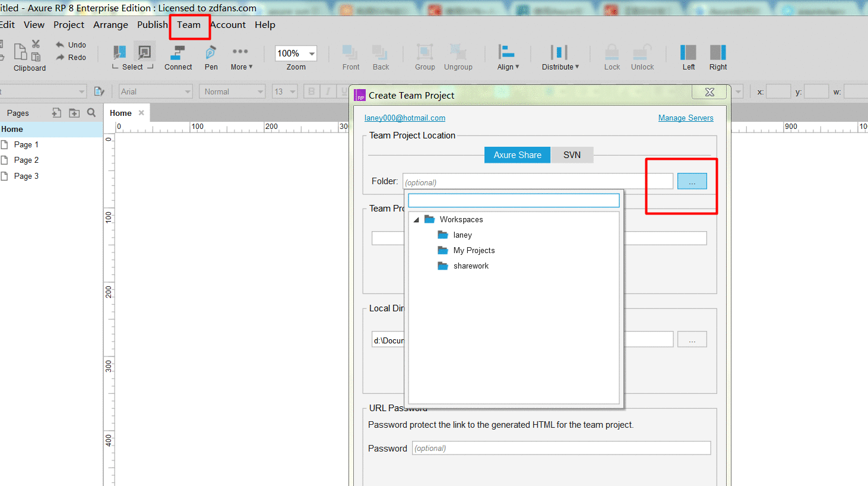Click the Local Directory browse button
The height and width of the screenshot is (486, 868).
tap(692, 339)
